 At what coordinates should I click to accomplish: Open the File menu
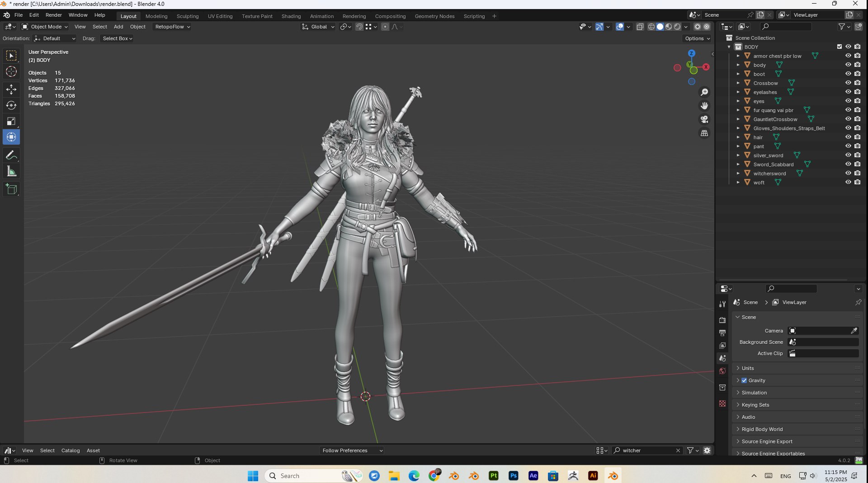[19, 15]
